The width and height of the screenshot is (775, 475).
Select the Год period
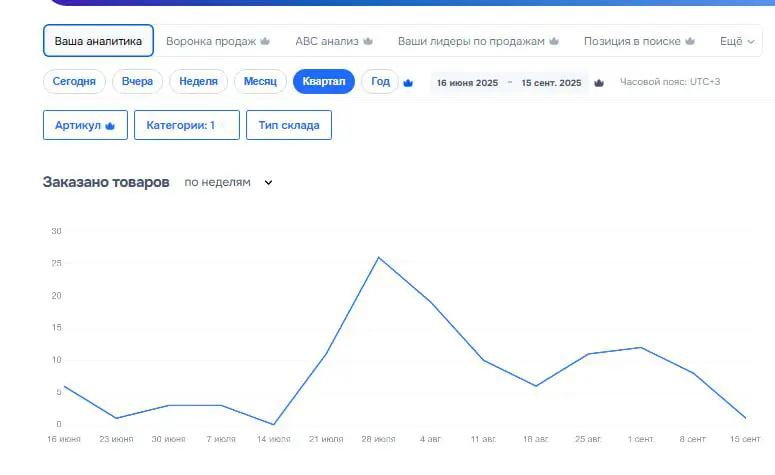tap(380, 82)
